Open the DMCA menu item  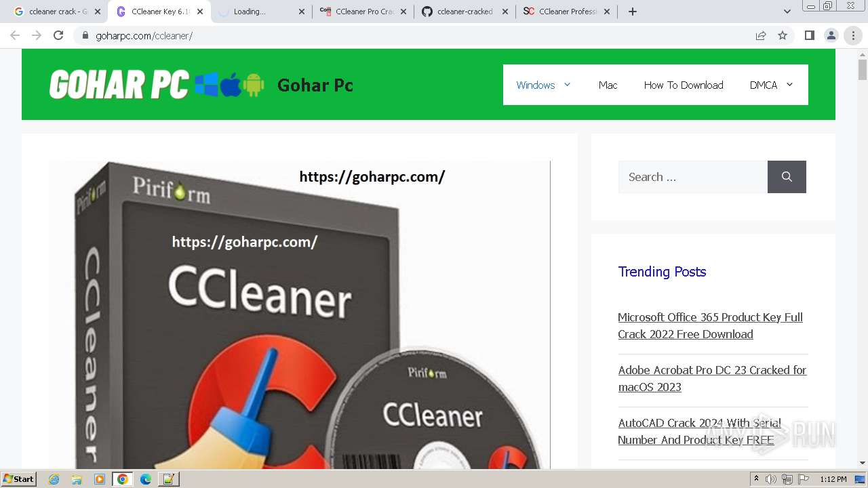[x=764, y=85]
